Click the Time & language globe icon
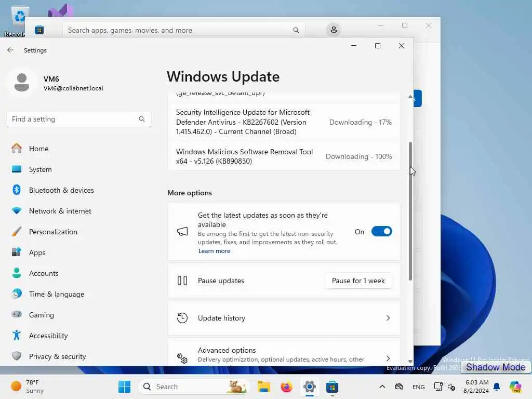 click(x=17, y=294)
